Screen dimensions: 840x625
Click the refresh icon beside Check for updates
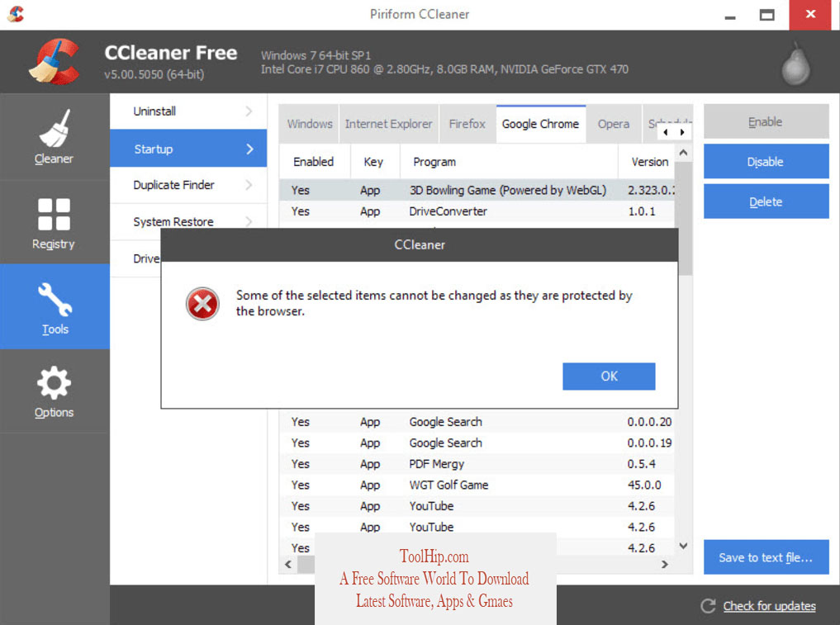click(708, 606)
